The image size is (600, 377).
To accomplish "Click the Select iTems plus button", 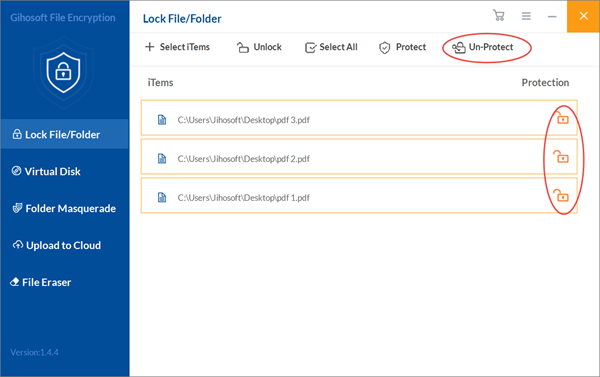I will tap(177, 47).
